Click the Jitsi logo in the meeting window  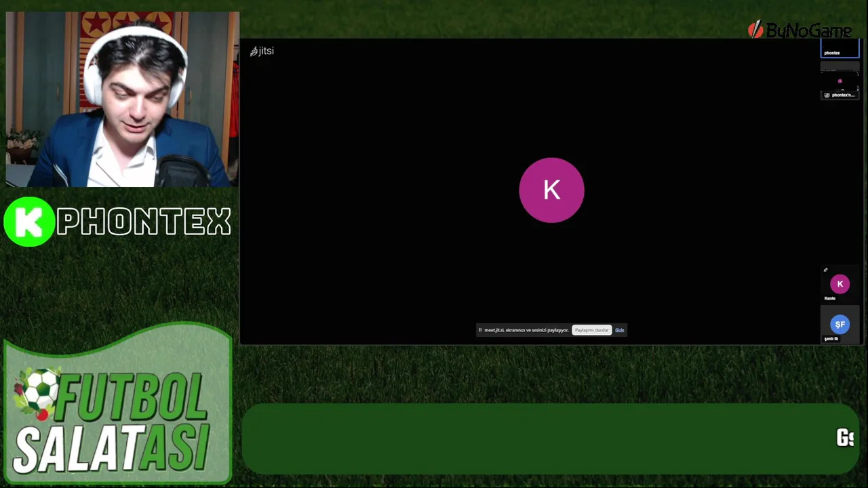tap(262, 51)
